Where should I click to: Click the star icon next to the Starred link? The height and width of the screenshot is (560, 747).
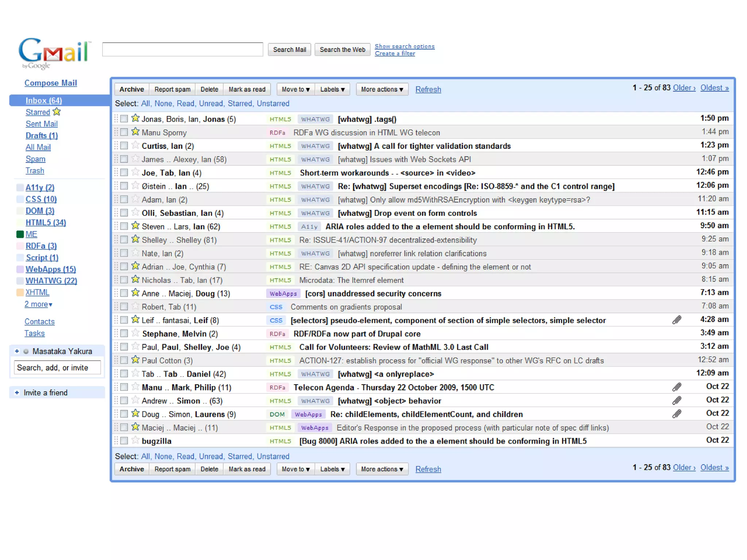[x=57, y=112]
